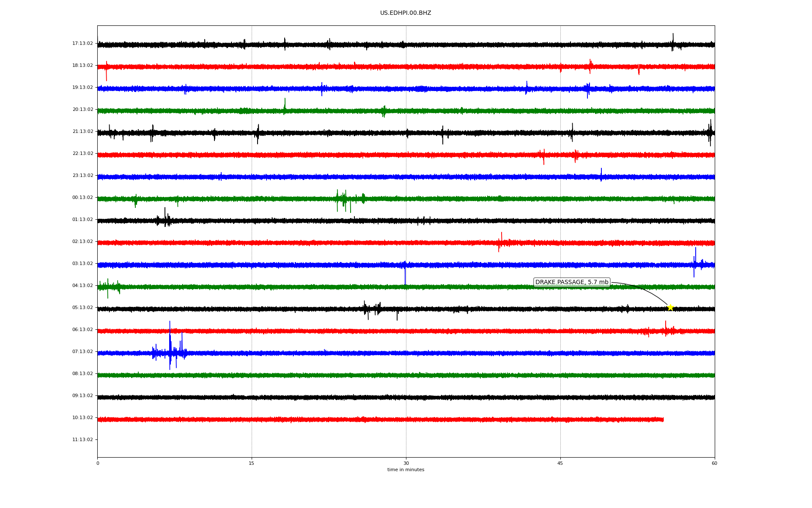
Task: Click the tall blue spike at 30 minutes on 03:13:02 trace
Action: tap(405, 273)
